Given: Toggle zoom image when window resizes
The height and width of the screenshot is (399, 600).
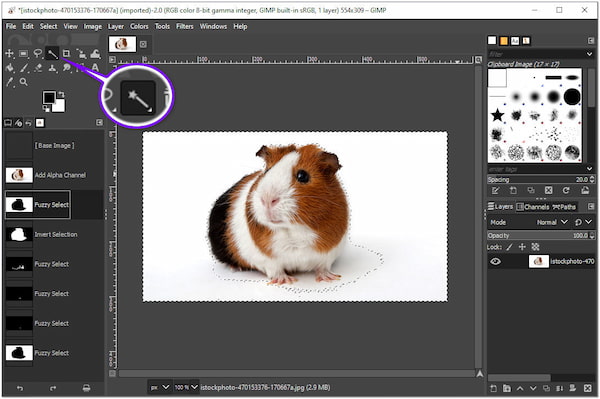Looking at the screenshot, I should pyautogui.click(x=478, y=60).
